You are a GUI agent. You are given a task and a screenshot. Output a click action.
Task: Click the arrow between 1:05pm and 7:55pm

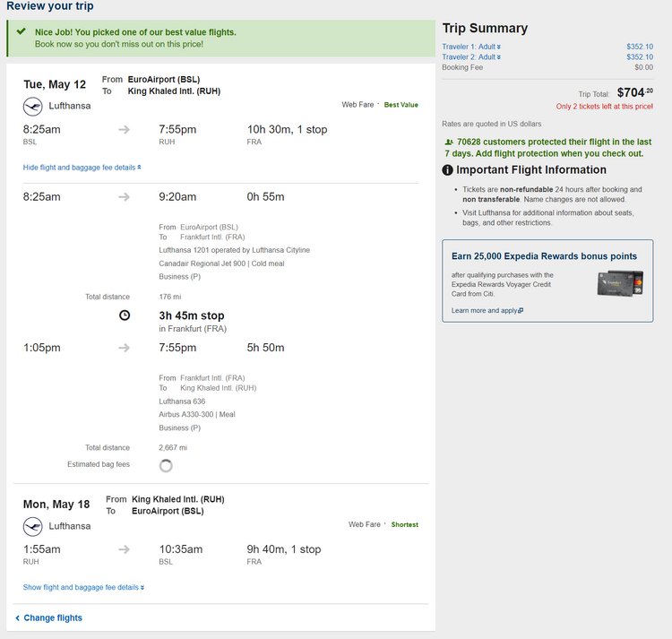[x=125, y=348]
